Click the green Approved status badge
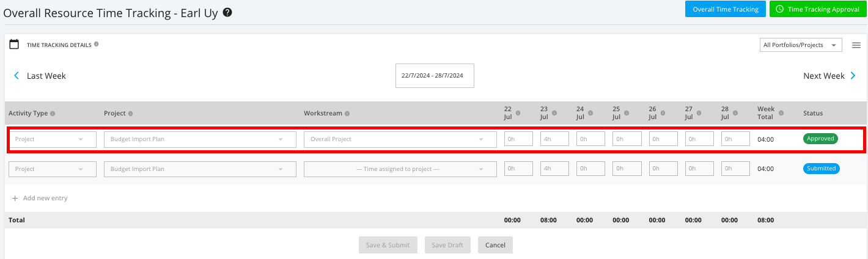Viewport: 868px width, 259px height. click(820, 139)
